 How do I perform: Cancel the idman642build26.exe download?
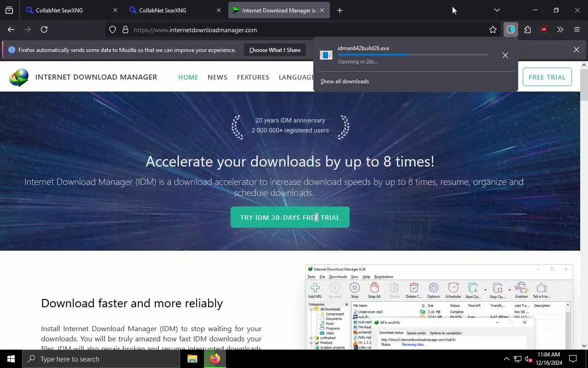pos(505,55)
